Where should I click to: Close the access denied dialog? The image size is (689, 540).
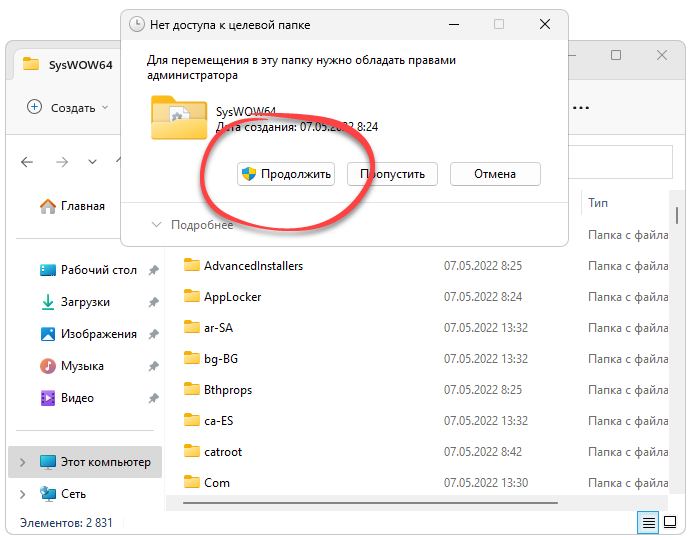(545, 24)
